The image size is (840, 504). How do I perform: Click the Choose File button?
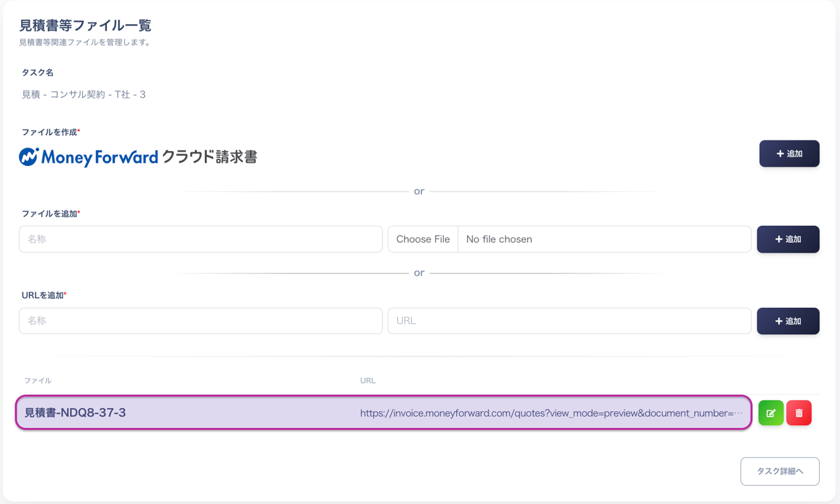423,240
